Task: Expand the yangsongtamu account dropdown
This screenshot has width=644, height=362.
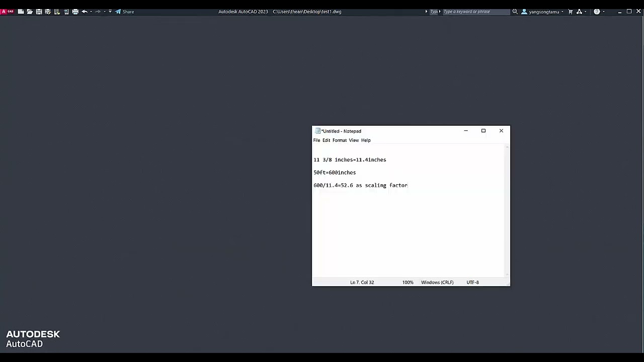Action: (562, 12)
